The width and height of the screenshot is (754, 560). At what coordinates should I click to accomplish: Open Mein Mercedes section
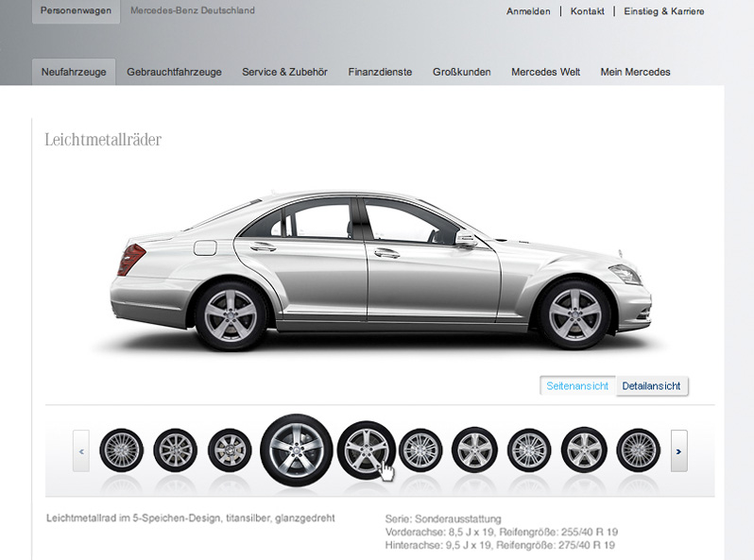pos(635,72)
